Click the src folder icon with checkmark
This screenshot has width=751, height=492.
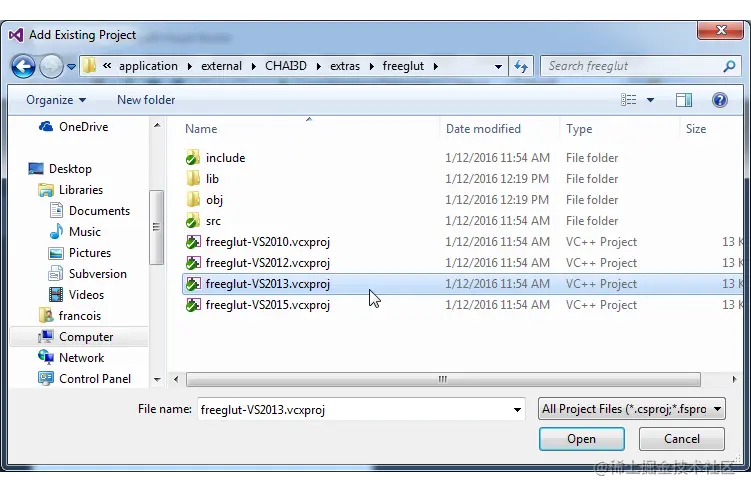point(193,221)
